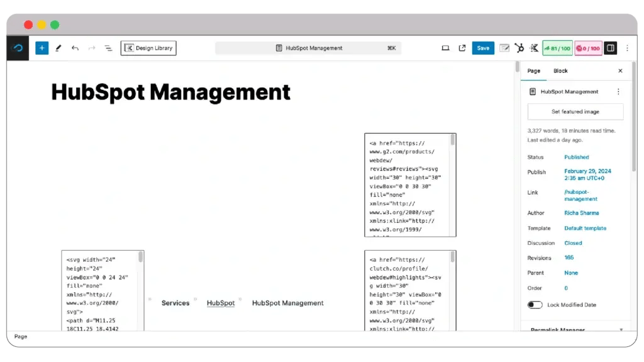Click the Undo arrow in toolbar
This screenshot has width=644, height=362.
75,48
